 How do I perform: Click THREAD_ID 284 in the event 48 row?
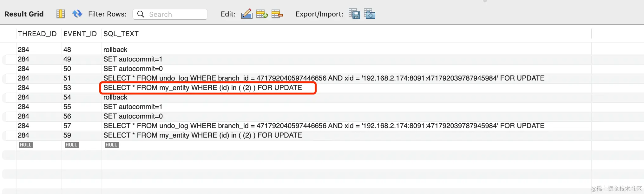pyautogui.click(x=39, y=50)
